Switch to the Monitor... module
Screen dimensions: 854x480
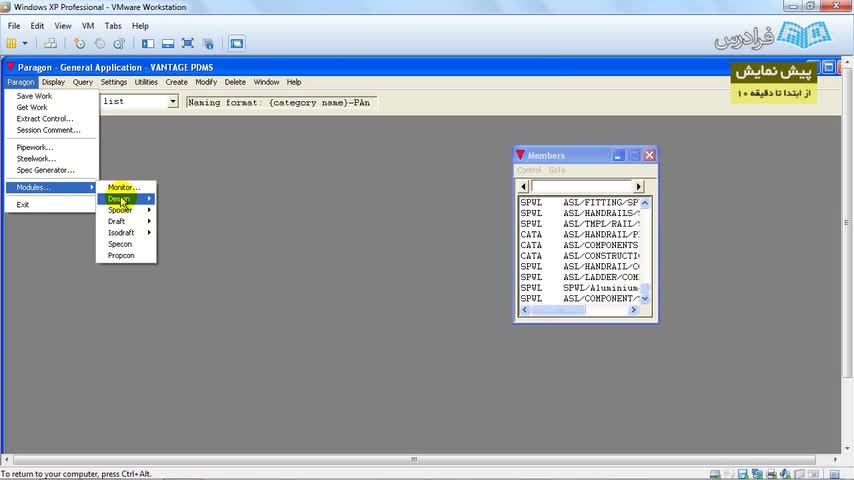point(126,187)
